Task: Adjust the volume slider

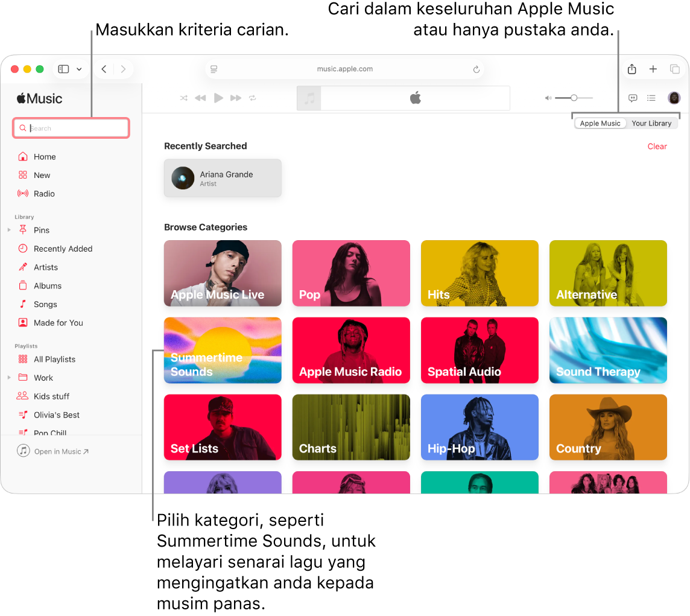Action: click(x=574, y=98)
